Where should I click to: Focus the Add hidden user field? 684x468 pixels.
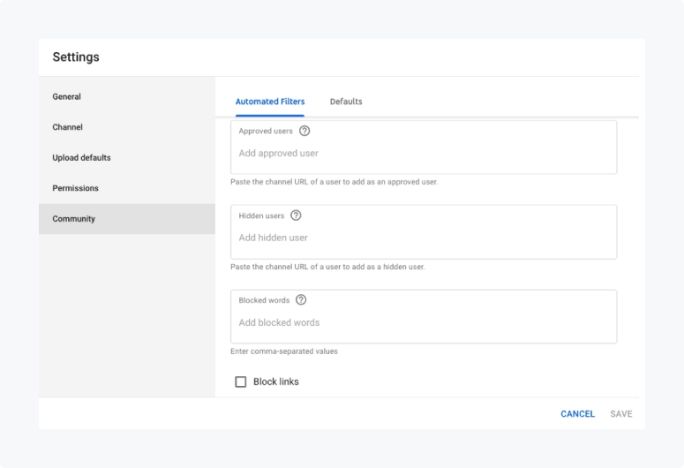click(x=423, y=238)
